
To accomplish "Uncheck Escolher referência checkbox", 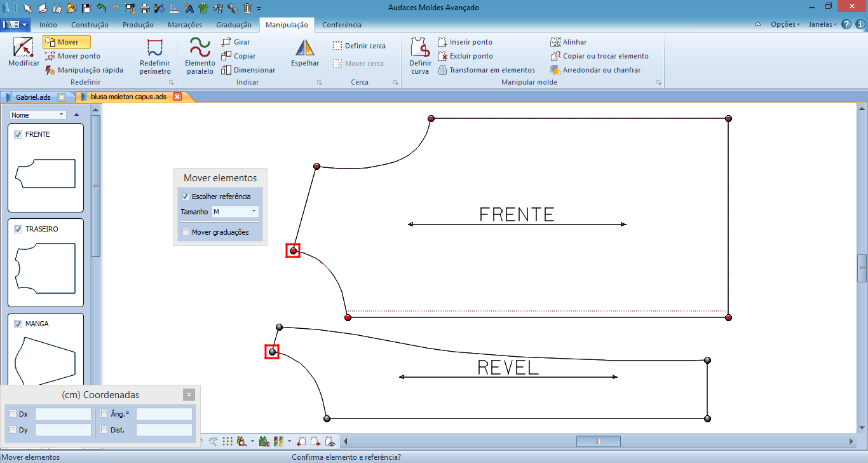I will point(186,197).
